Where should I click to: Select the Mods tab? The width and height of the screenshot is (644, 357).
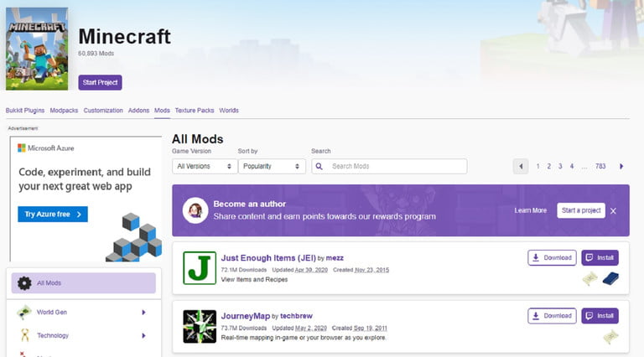pos(162,111)
